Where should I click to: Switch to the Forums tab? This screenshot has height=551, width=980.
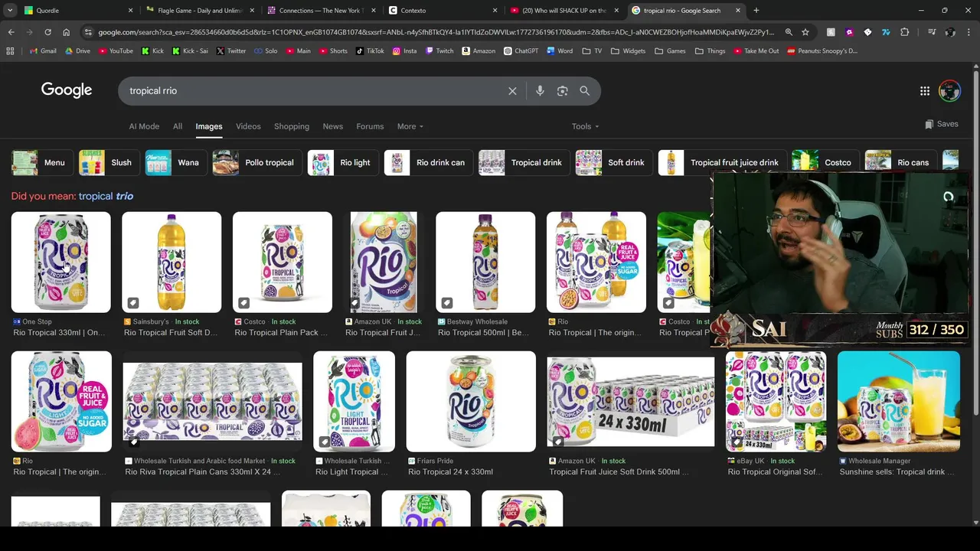[x=370, y=126]
